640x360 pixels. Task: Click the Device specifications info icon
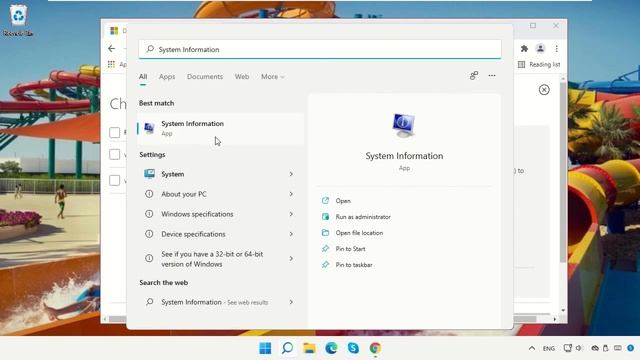click(x=149, y=234)
